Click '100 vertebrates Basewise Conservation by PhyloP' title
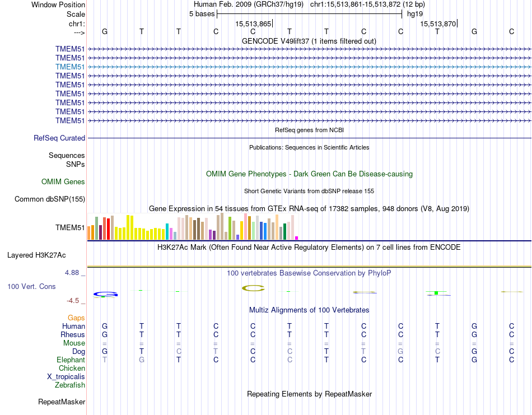 point(309,273)
